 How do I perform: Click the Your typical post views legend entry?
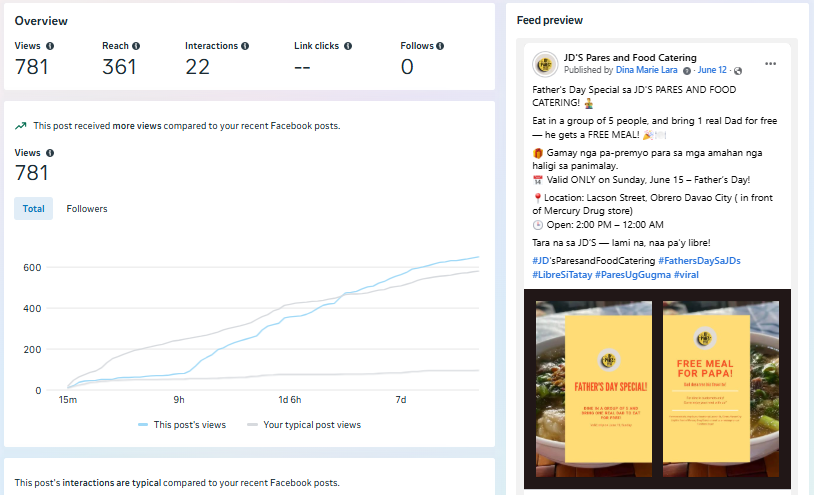point(304,425)
